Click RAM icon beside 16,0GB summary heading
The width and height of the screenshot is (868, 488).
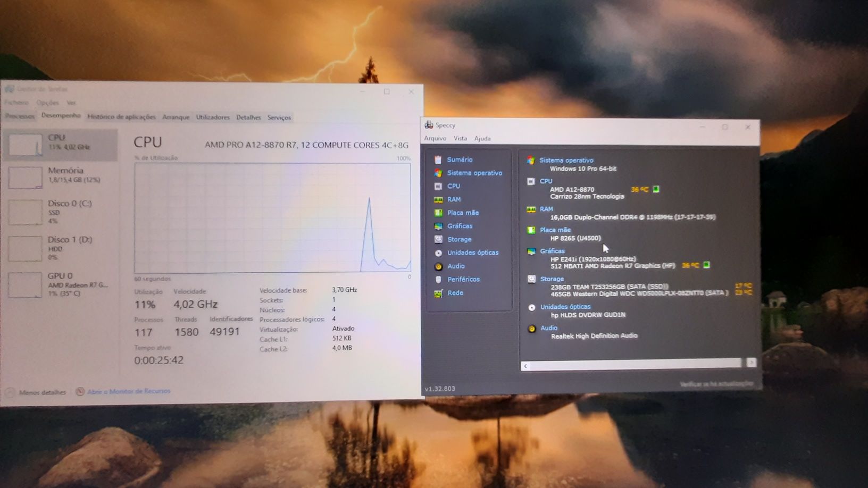(x=531, y=209)
